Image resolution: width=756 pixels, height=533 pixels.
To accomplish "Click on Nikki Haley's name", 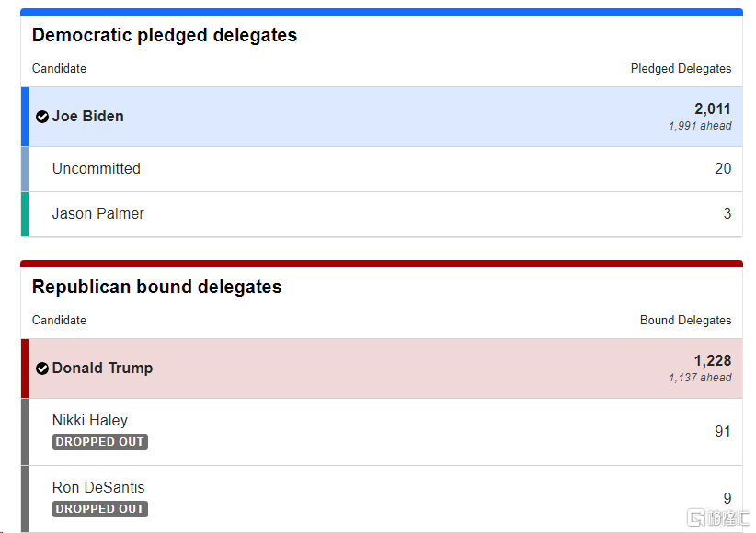I will [90, 421].
